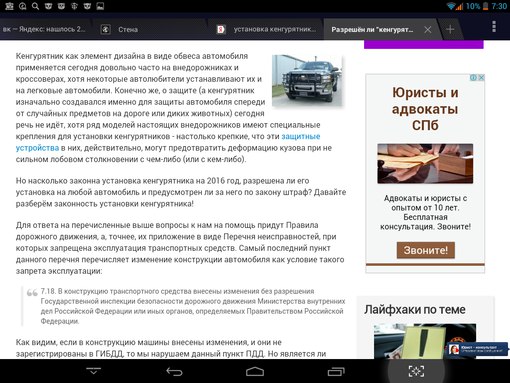This screenshot has height=383, width=510.
Task: Open the Android Recent apps button
Action: tap(336, 371)
